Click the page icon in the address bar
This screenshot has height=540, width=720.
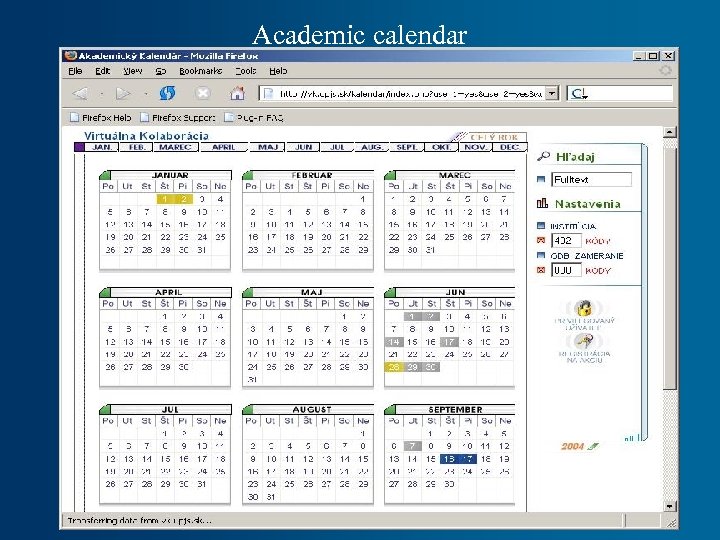point(268,94)
